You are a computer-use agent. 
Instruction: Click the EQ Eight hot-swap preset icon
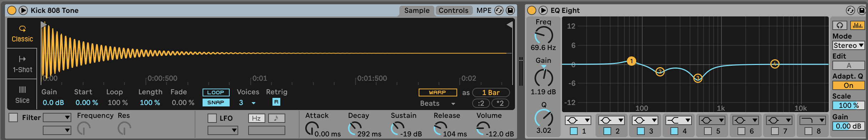pos(851,10)
